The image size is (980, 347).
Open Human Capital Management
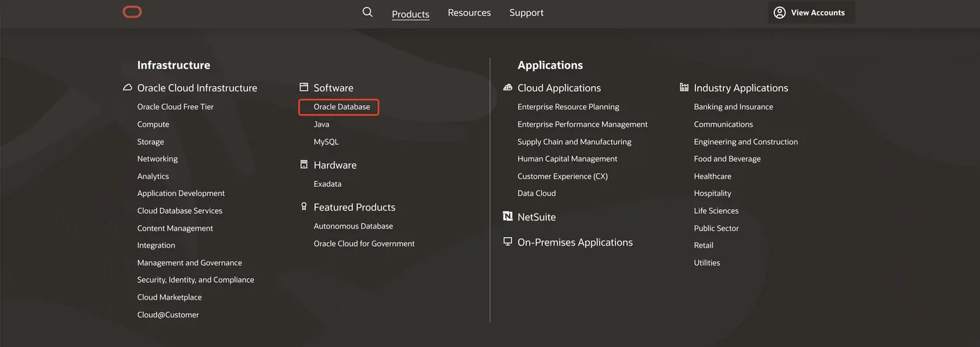568,159
